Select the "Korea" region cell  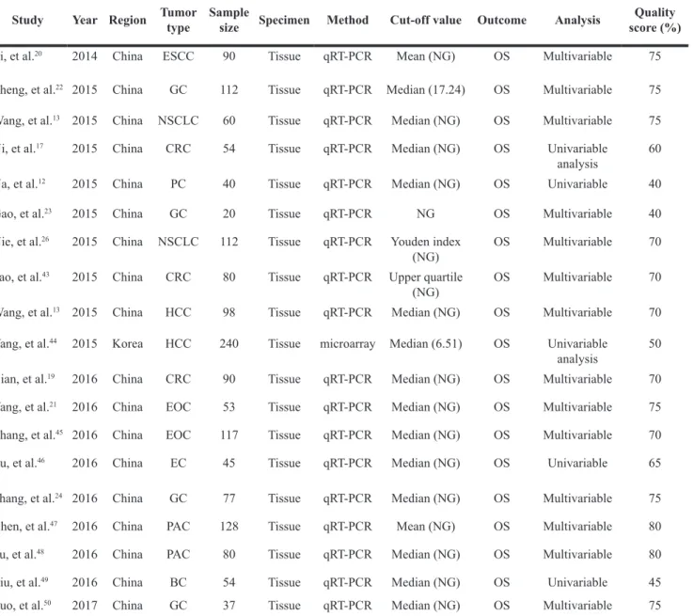(127, 343)
